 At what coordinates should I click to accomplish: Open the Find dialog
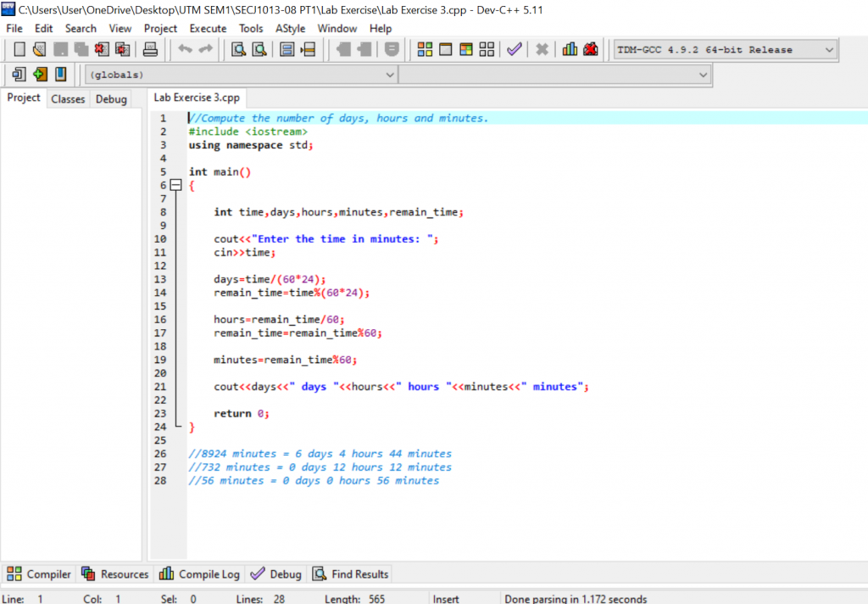pyautogui.click(x=237, y=48)
